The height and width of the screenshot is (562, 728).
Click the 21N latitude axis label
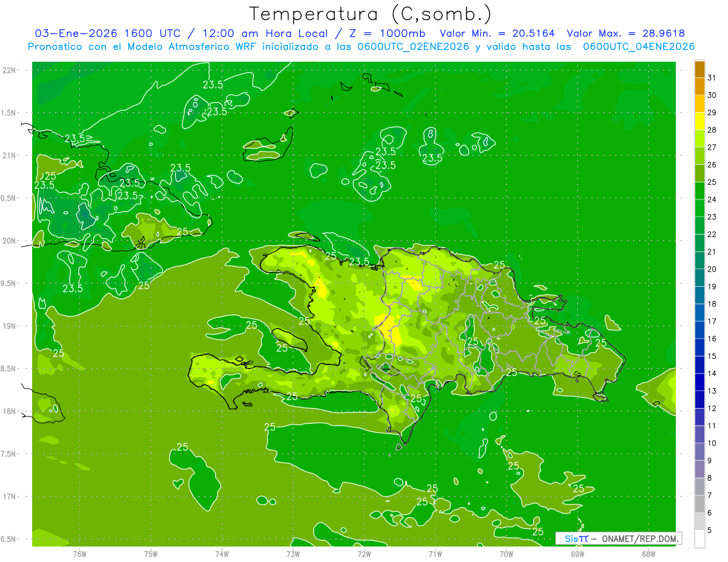tap(10, 156)
